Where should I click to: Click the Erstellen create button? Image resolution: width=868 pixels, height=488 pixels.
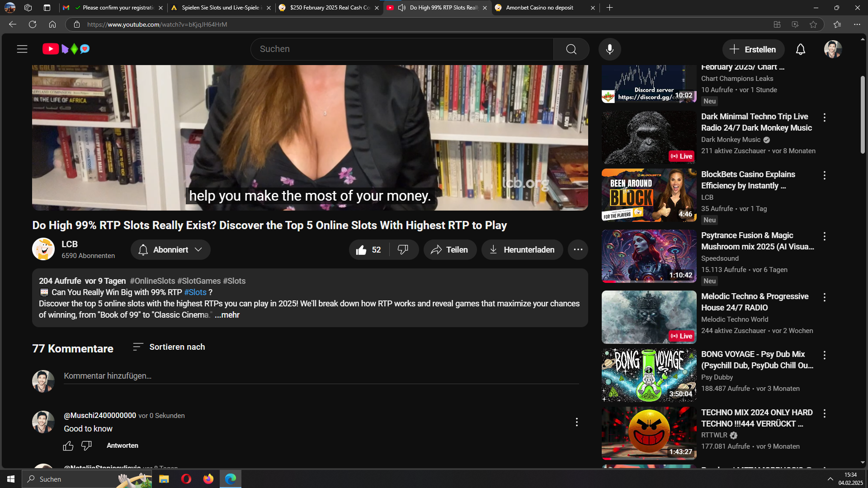[x=753, y=49]
